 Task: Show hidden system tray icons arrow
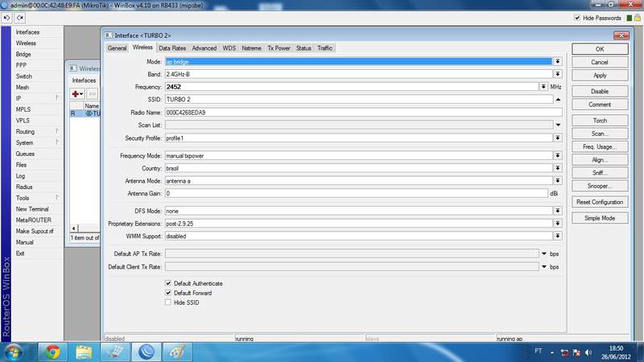click(x=552, y=352)
